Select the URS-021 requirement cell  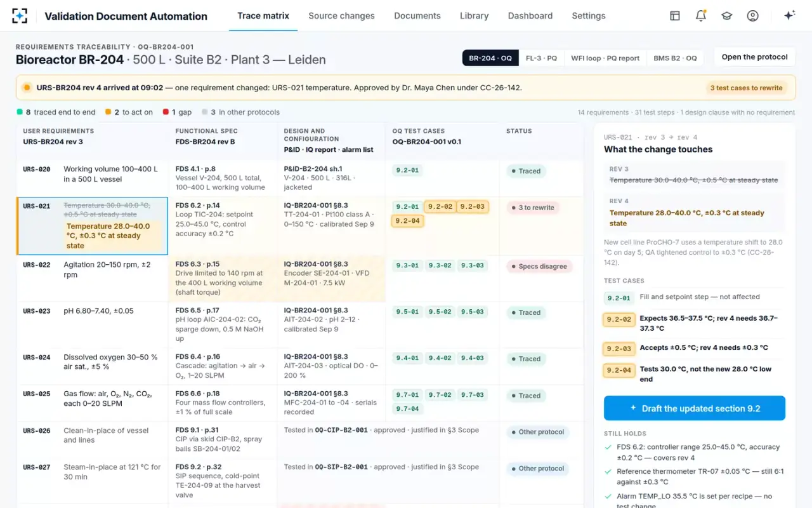click(x=93, y=226)
